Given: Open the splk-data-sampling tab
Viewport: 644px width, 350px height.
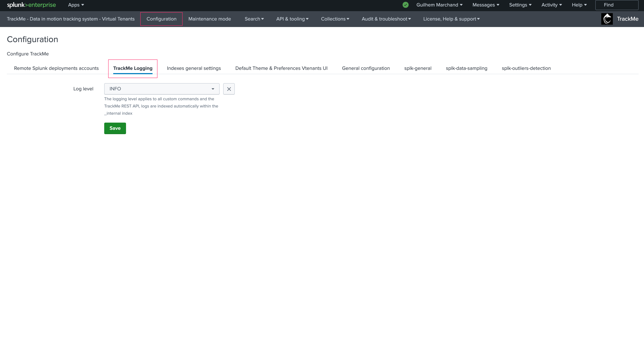Looking at the screenshot, I should 466,68.
